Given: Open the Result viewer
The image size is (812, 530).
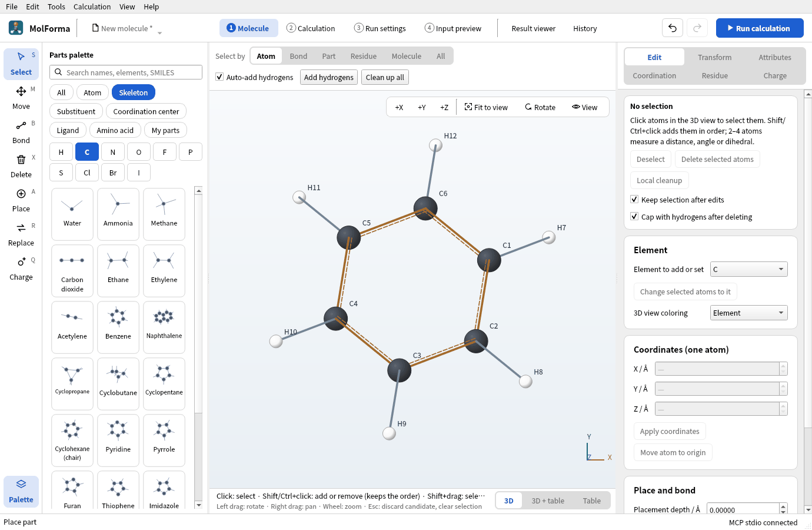Looking at the screenshot, I should click(534, 28).
